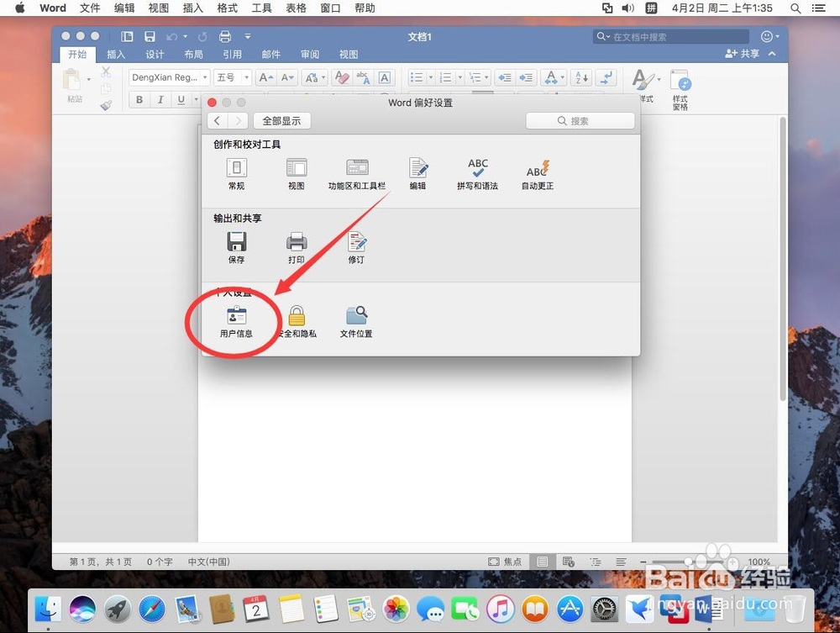Click Format Painter brush icon

[106, 105]
